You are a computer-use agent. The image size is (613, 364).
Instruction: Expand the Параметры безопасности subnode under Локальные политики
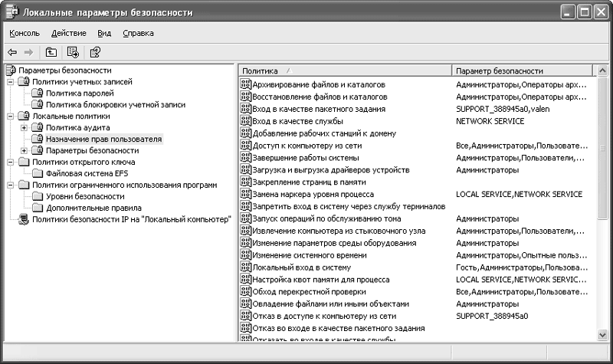pos(25,150)
